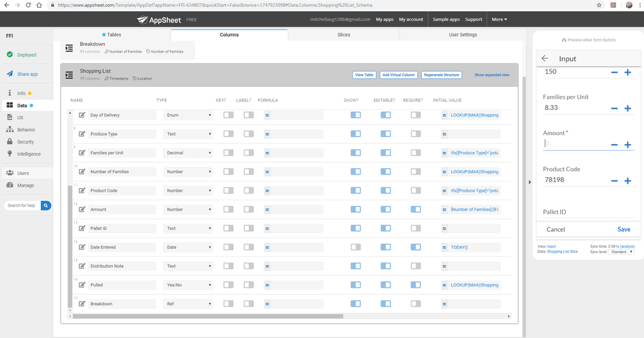Click the Shopping List table icon
Viewport: 644px width, 338px height.
click(69, 75)
